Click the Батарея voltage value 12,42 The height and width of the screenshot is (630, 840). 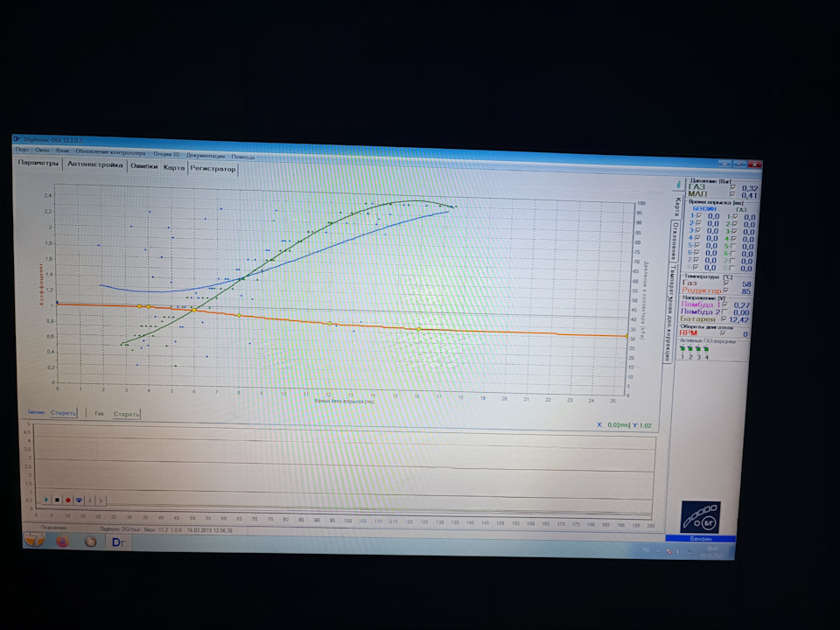739,320
